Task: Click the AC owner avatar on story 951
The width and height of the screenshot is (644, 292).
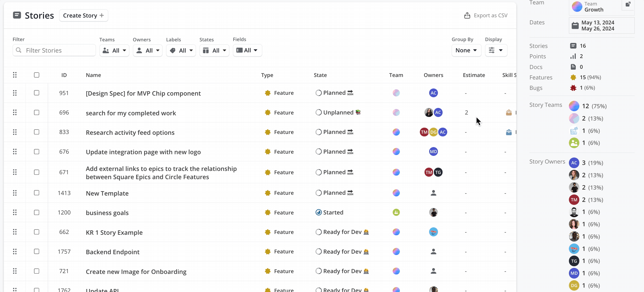Action: tap(433, 93)
